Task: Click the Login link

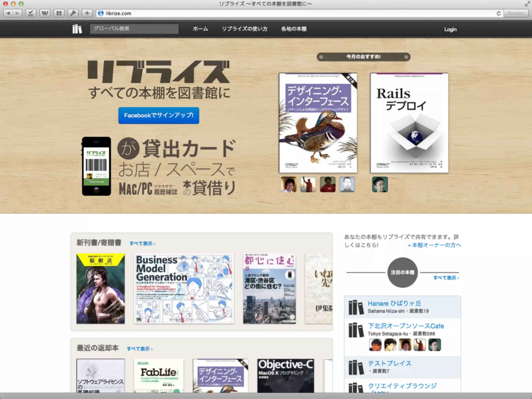Action: coord(450,29)
